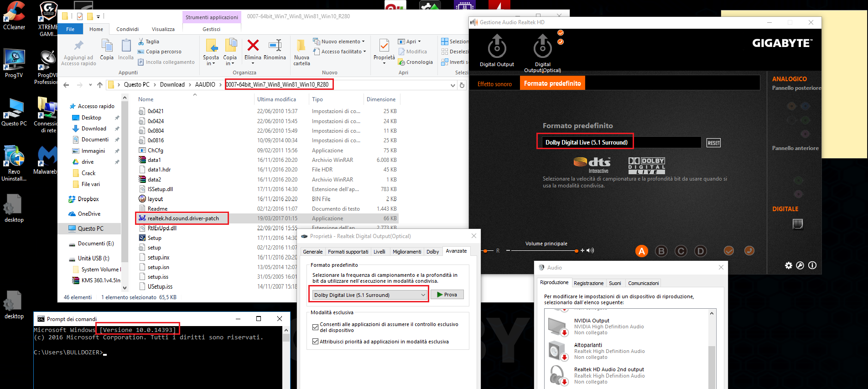
Task: Click Incolla collegamento
Action: click(166, 62)
